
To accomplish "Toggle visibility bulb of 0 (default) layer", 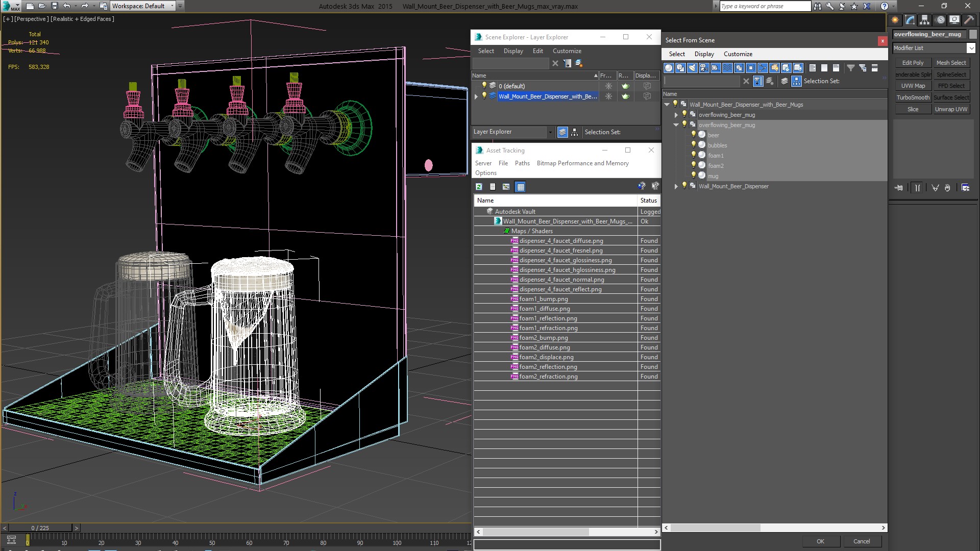I will click(x=484, y=86).
